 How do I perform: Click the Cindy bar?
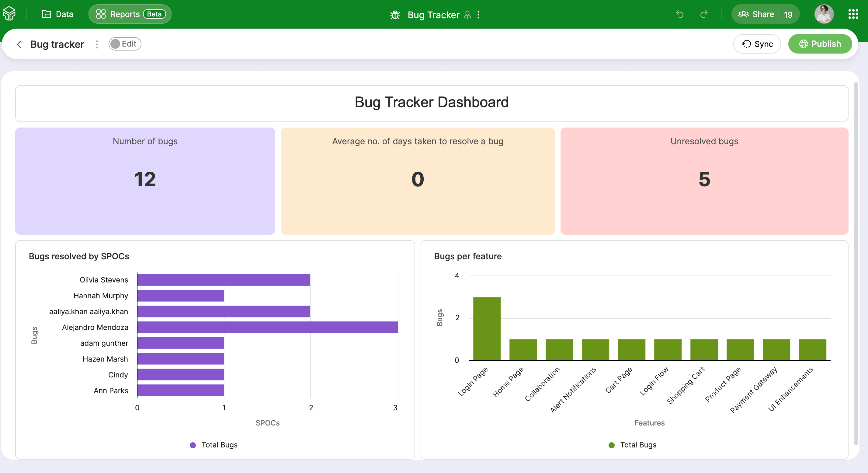click(181, 375)
